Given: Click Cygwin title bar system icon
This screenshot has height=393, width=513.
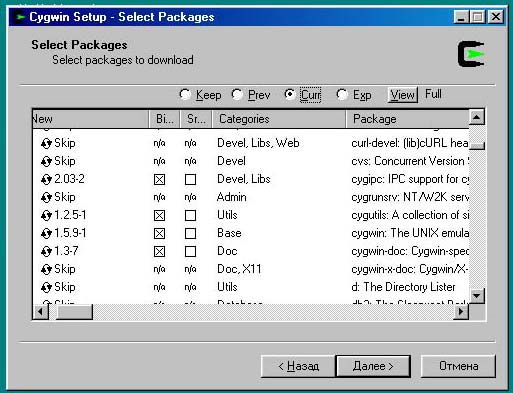Looking at the screenshot, I should point(20,17).
